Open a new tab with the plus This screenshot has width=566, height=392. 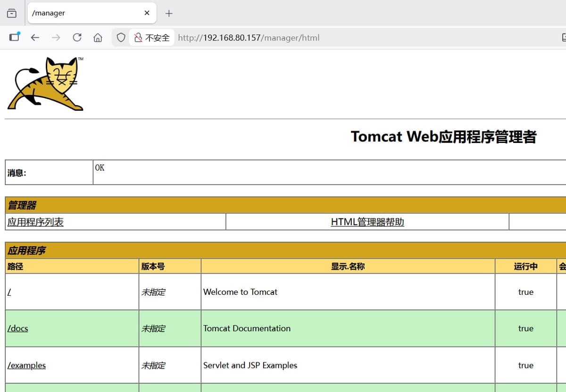(169, 13)
